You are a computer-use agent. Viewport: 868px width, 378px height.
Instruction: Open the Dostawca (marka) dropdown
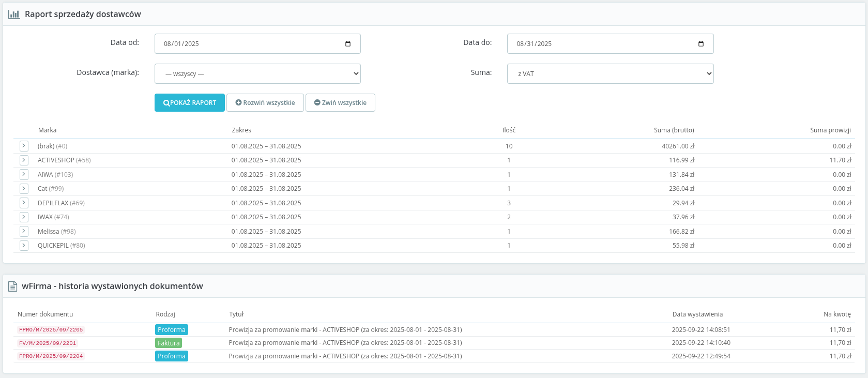(x=257, y=74)
